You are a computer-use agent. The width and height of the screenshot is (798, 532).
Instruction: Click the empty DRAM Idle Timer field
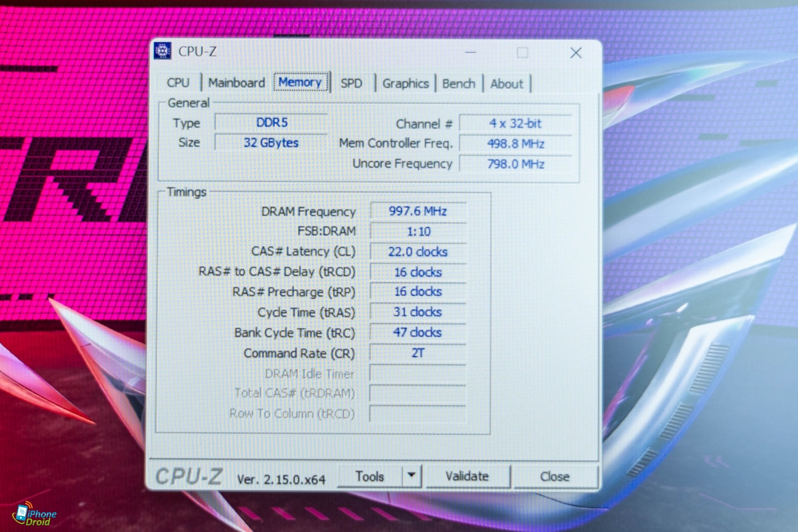click(418, 373)
